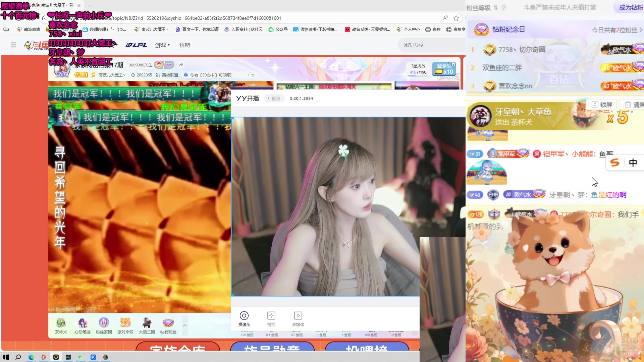The image size is (644, 362).
Task: Open 微信读书 bookmark
Action: point(315,29)
